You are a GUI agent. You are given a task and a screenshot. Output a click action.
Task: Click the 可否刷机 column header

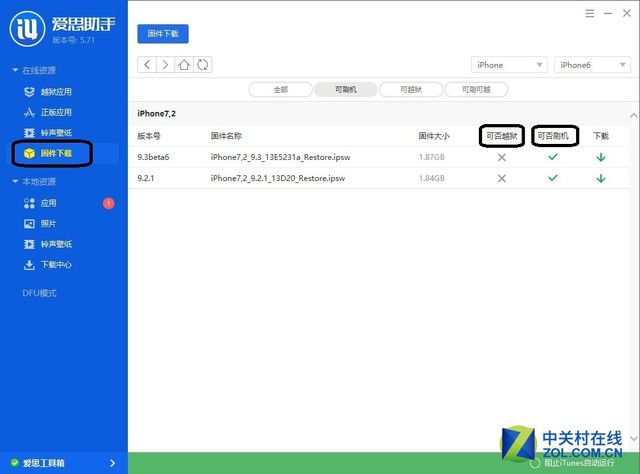(553, 136)
